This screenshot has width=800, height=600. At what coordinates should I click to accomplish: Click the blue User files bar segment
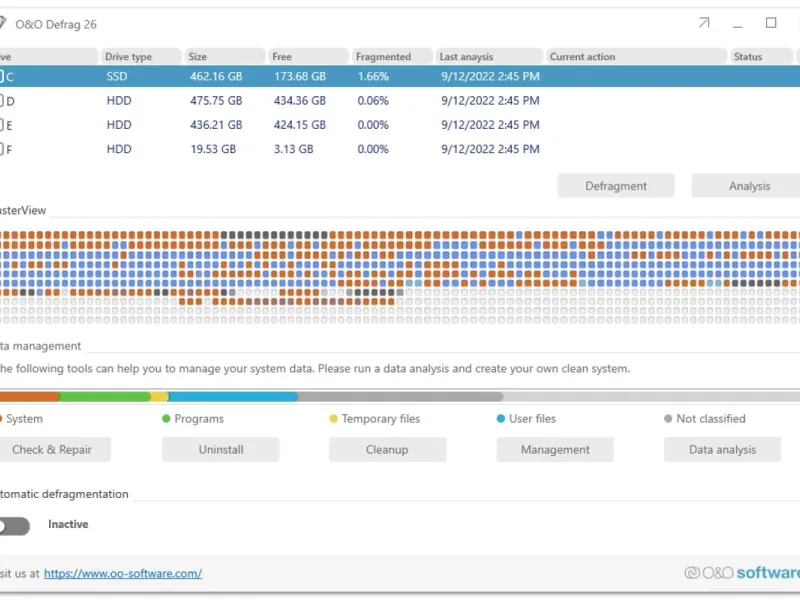[233, 396]
